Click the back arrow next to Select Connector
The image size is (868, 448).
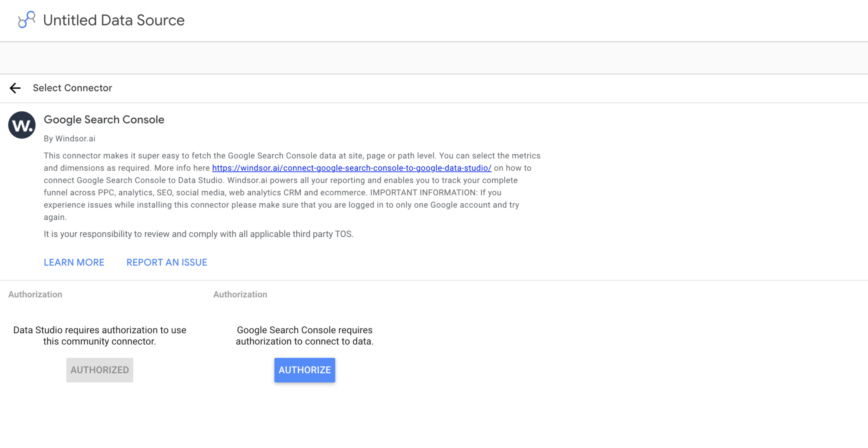tap(15, 88)
